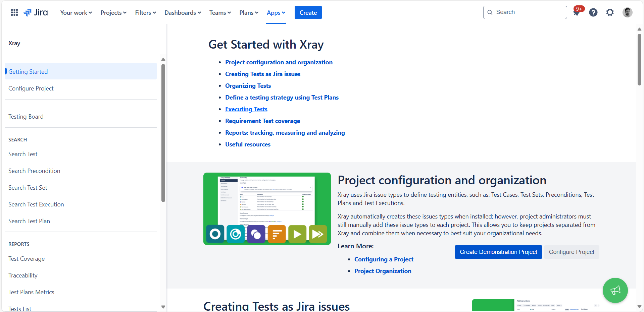The height and width of the screenshot is (312, 644).
Task: Click the Xray sidebar title
Action: click(14, 43)
